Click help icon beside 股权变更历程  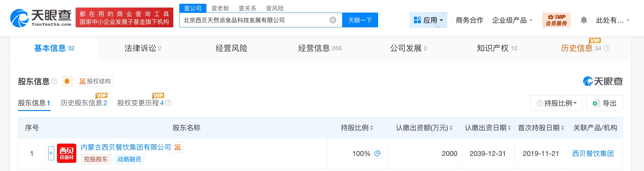[169, 103]
